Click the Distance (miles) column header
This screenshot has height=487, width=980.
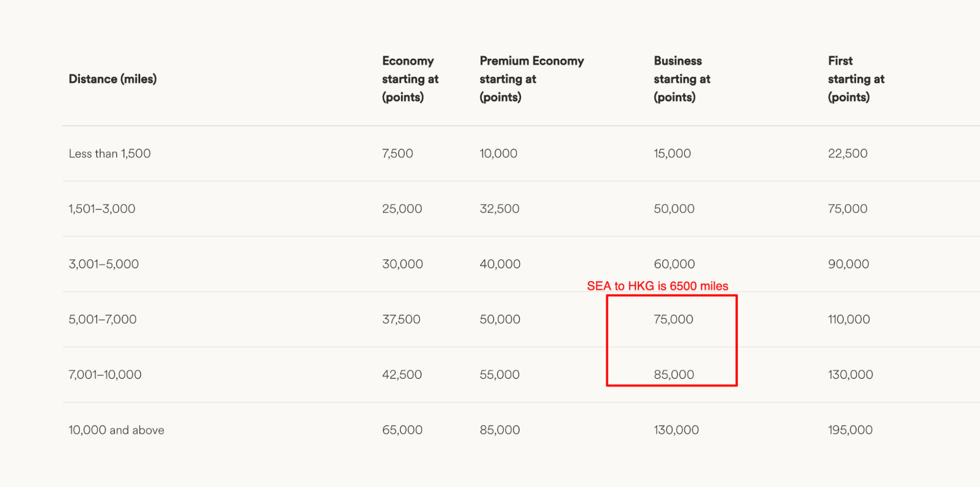[x=113, y=79]
